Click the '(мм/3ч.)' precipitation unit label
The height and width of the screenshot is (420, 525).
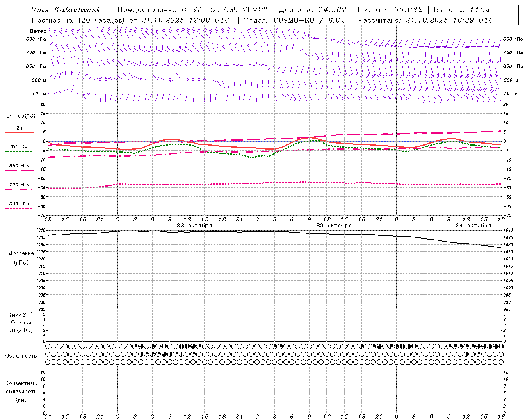click(x=21, y=315)
